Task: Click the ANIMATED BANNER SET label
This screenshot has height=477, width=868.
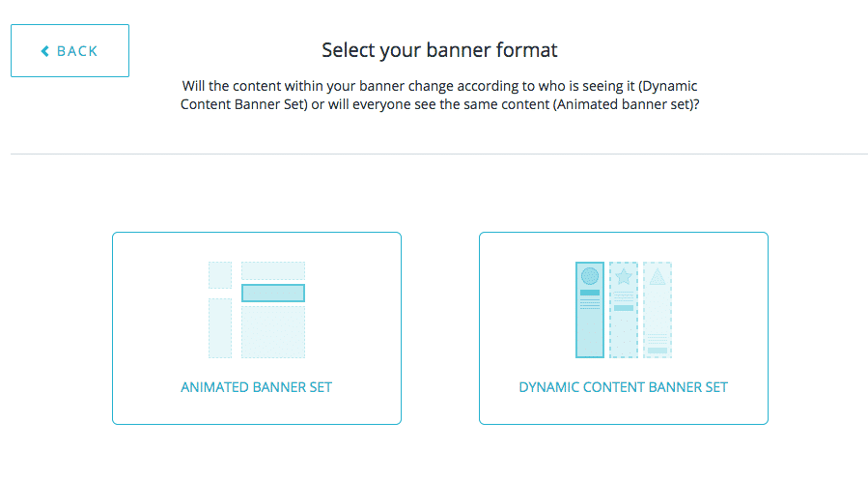Action: pyautogui.click(x=256, y=387)
